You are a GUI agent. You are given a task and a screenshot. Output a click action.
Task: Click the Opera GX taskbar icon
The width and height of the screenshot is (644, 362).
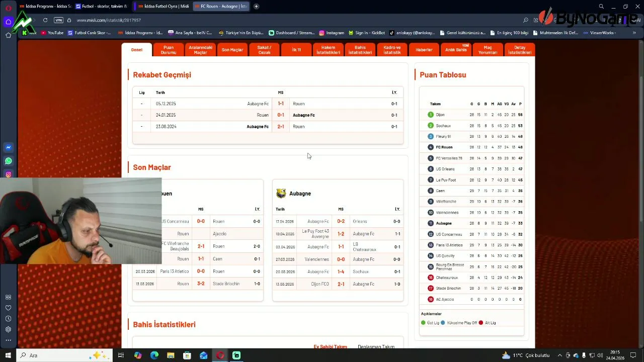click(220, 355)
